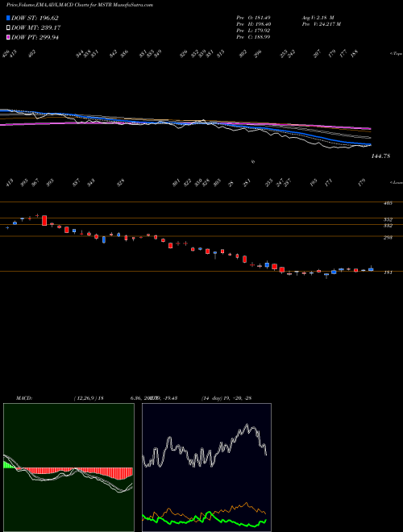
Task: Click the 293 price level label
Action: tap(388, 238)
